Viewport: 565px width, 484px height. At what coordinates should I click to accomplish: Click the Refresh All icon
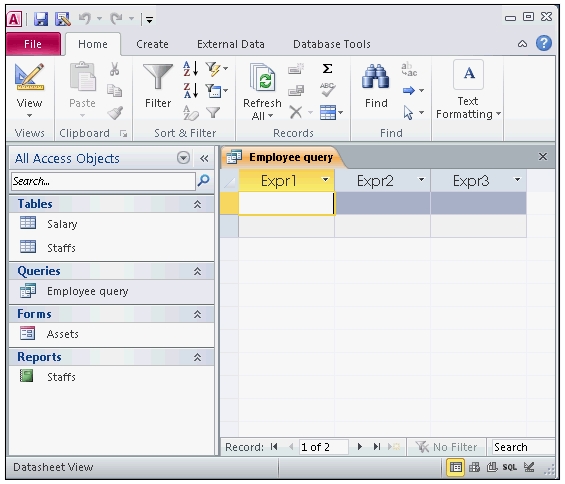click(263, 78)
